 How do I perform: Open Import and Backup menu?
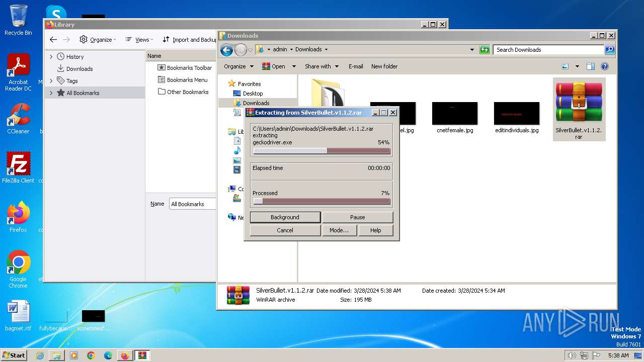click(x=189, y=40)
